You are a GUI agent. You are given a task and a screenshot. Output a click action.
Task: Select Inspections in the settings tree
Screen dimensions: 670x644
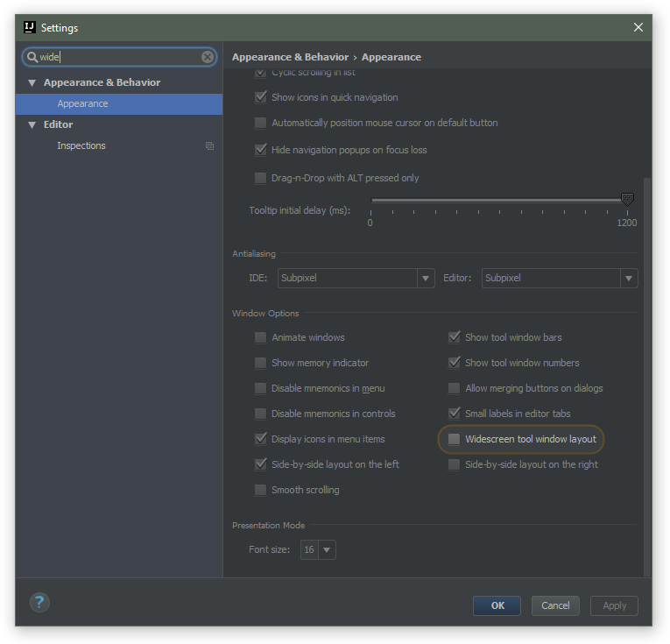81,145
